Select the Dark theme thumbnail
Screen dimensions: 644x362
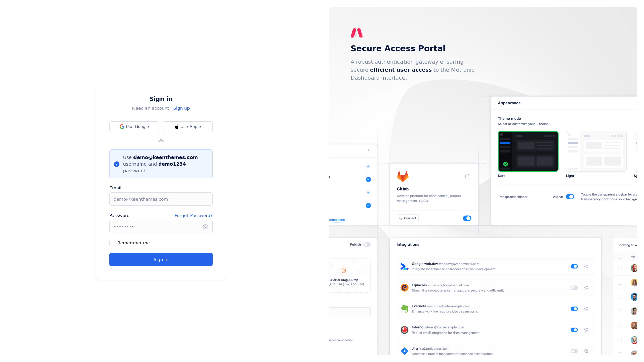point(528,151)
